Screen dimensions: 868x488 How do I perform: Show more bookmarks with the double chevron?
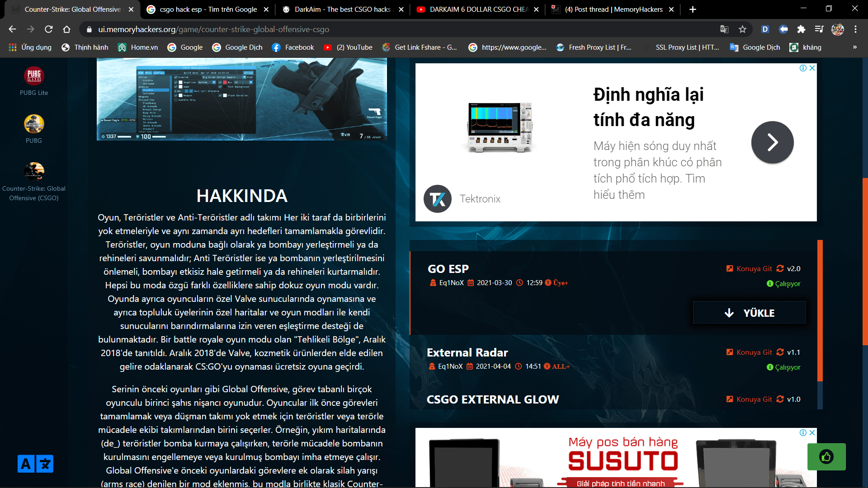(x=854, y=47)
